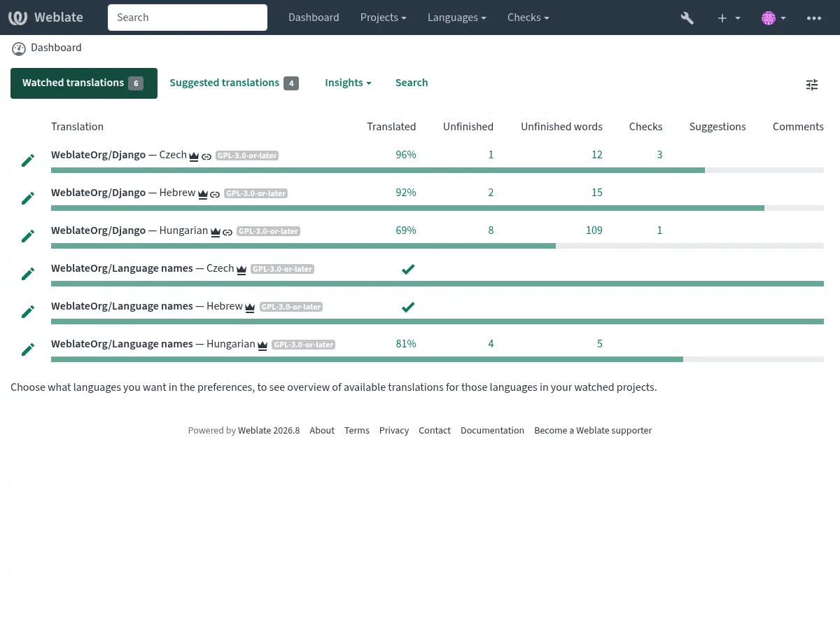Open WeblateOrg/Language names Czech translation
840x643 pixels.
coord(143,268)
